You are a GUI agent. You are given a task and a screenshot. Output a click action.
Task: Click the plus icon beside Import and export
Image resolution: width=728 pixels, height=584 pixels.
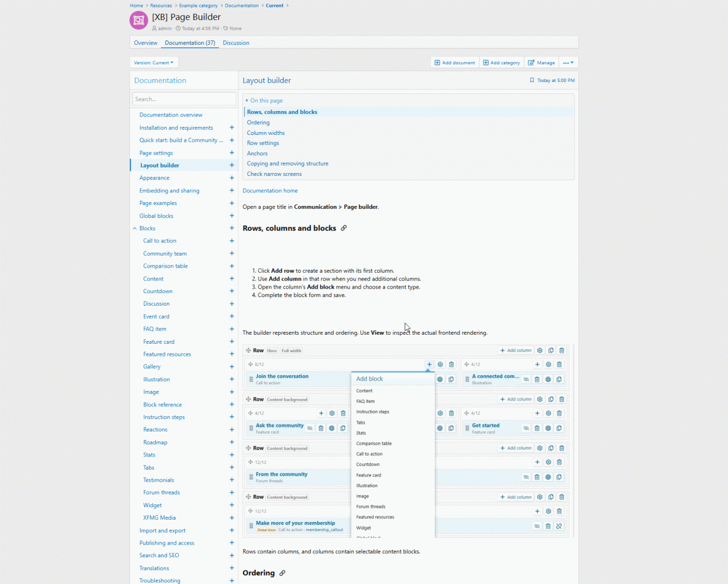coord(231,530)
